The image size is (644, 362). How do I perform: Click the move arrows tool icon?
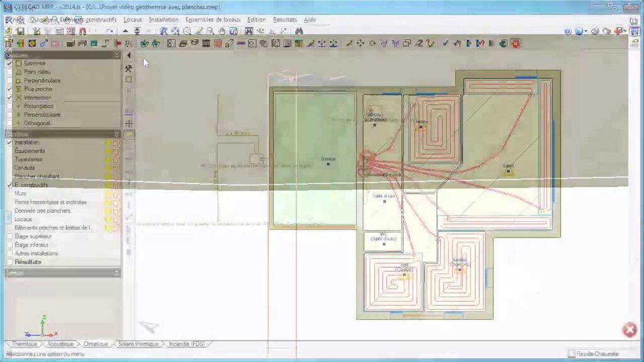tap(360, 43)
